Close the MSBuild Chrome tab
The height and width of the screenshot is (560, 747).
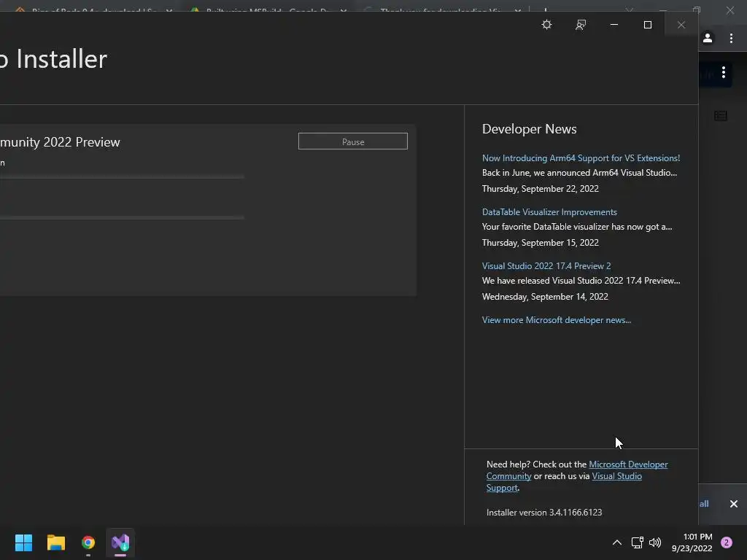(x=344, y=10)
